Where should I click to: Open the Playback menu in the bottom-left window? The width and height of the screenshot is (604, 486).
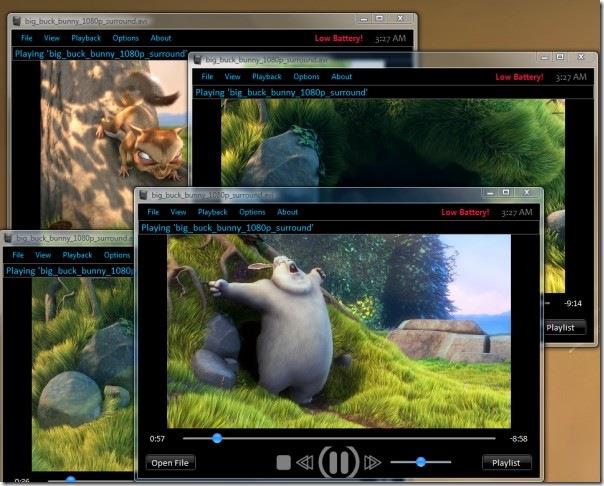(77, 255)
